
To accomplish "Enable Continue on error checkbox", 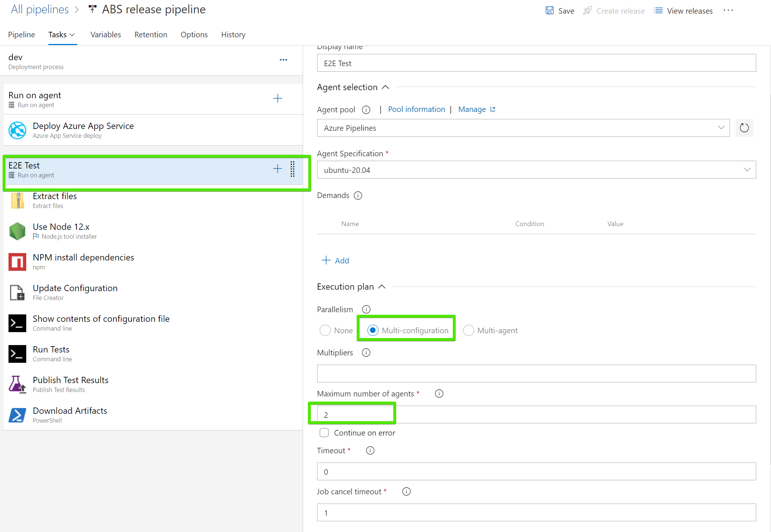I will pyautogui.click(x=324, y=433).
